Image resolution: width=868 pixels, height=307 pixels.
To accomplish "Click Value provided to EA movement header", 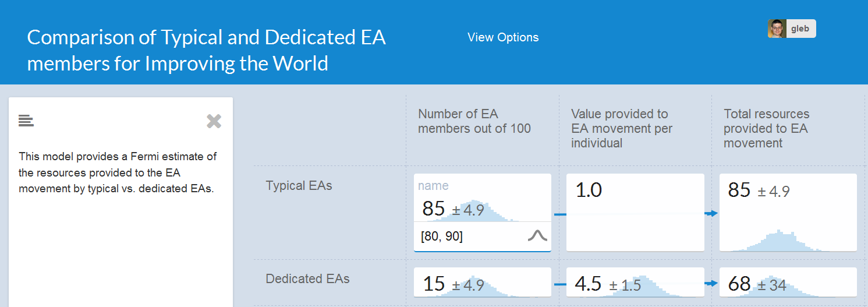I will (x=622, y=128).
